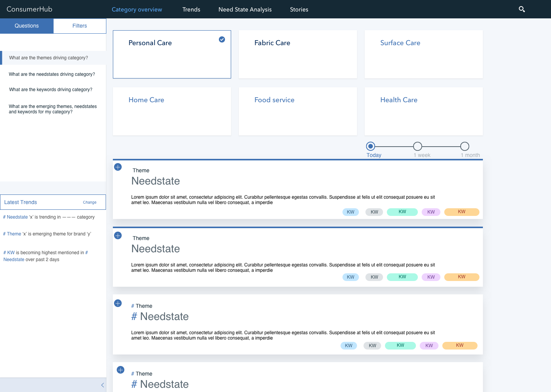
Task: Click the search magnifier icon
Action: 522,9
